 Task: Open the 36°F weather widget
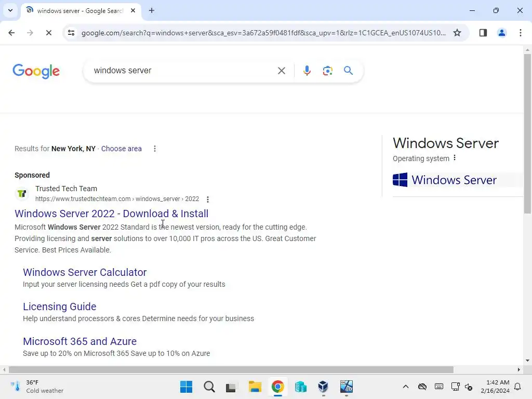37,387
